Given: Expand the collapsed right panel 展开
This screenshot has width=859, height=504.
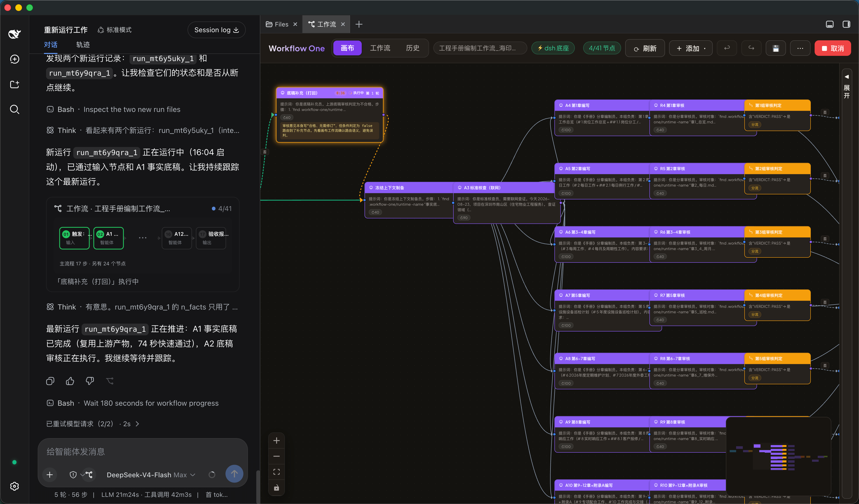Looking at the screenshot, I should [846, 86].
